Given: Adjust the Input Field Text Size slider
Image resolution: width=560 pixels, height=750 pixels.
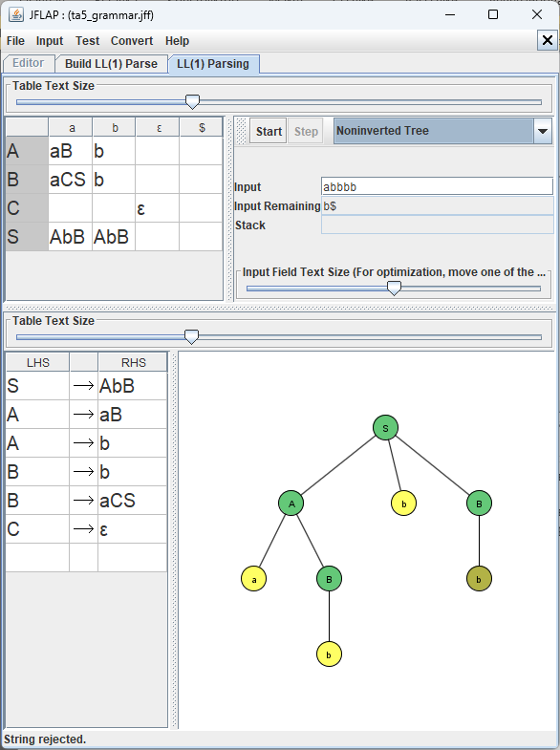Looking at the screenshot, I should pos(394,288).
